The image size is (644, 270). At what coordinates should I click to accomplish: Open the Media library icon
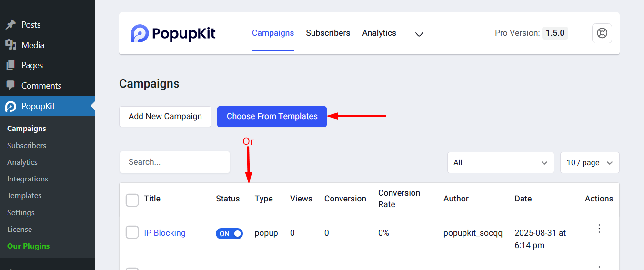(x=10, y=45)
